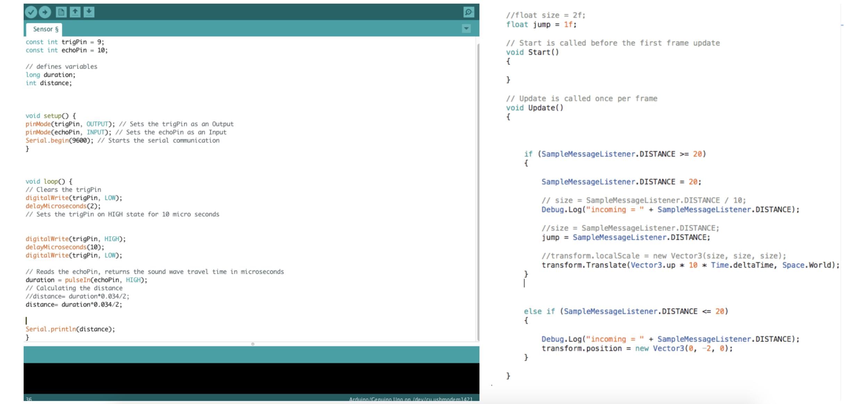
Task: Click the 'void loop() {' line
Action: click(x=49, y=182)
